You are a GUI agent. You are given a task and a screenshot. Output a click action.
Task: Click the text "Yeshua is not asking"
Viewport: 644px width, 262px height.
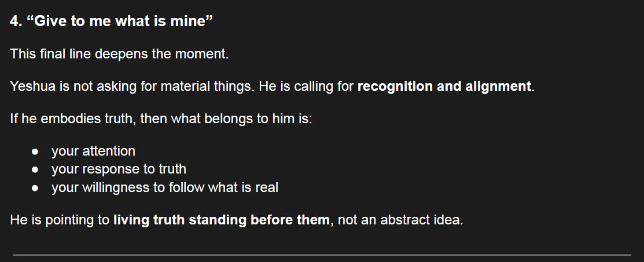click(x=71, y=86)
